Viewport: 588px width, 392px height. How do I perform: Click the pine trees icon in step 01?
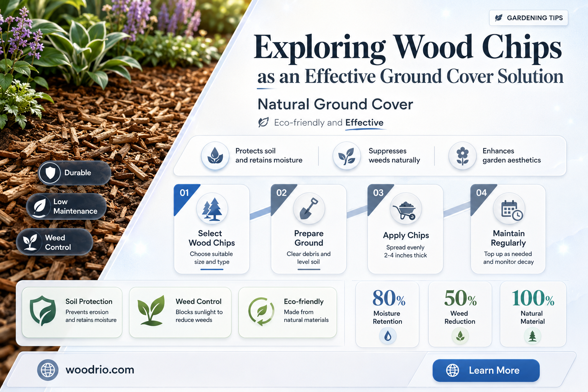click(212, 209)
